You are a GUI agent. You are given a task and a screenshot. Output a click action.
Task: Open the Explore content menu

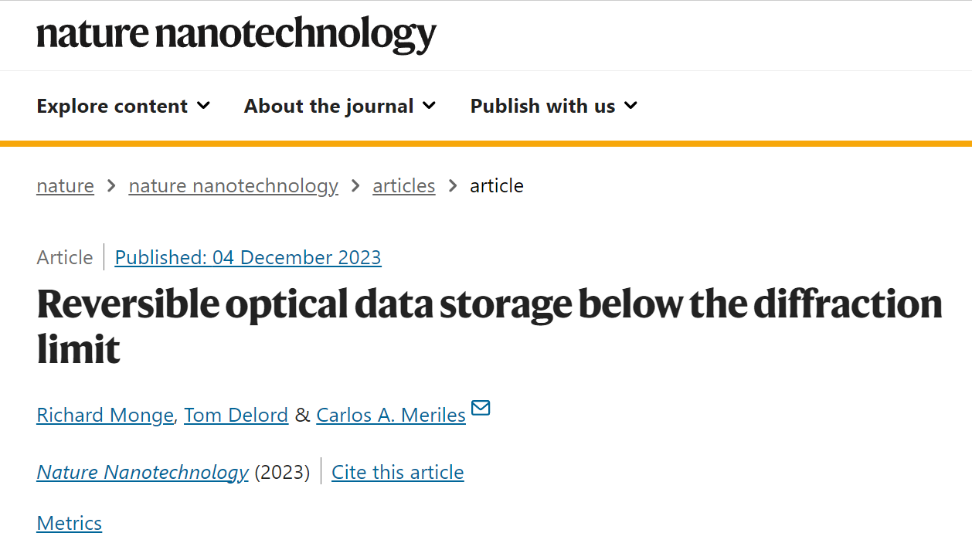click(x=124, y=106)
